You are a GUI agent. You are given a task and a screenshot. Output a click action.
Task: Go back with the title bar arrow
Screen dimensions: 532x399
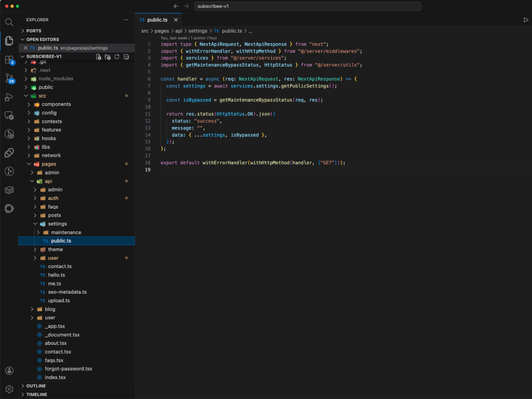coord(176,6)
